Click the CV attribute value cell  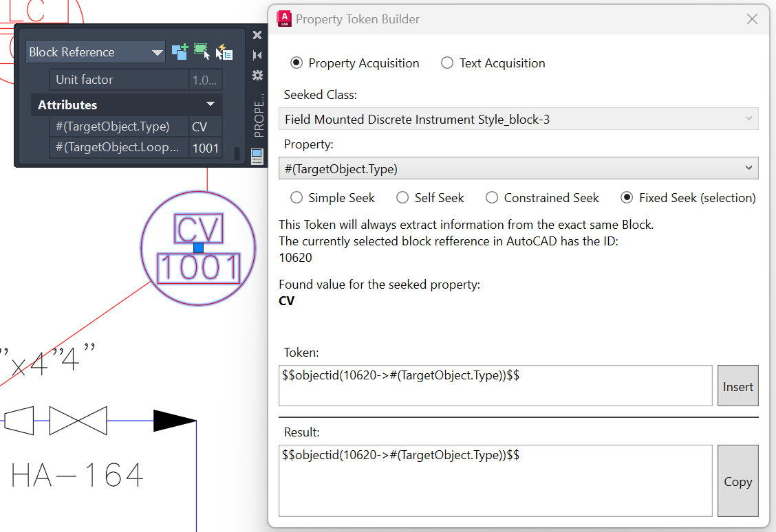pos(206,126)
